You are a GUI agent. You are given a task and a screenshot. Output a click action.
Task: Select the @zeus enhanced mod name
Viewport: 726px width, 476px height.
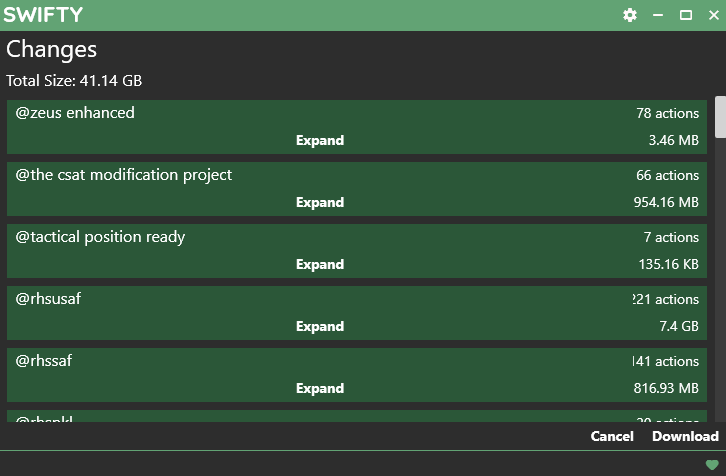tap(75, 113)
